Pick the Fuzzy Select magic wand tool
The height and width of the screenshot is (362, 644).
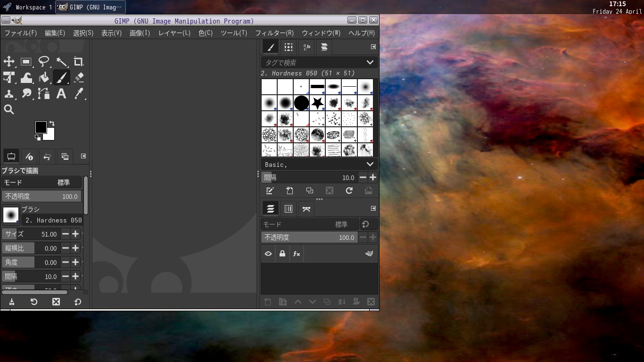(x=61, y=62)
